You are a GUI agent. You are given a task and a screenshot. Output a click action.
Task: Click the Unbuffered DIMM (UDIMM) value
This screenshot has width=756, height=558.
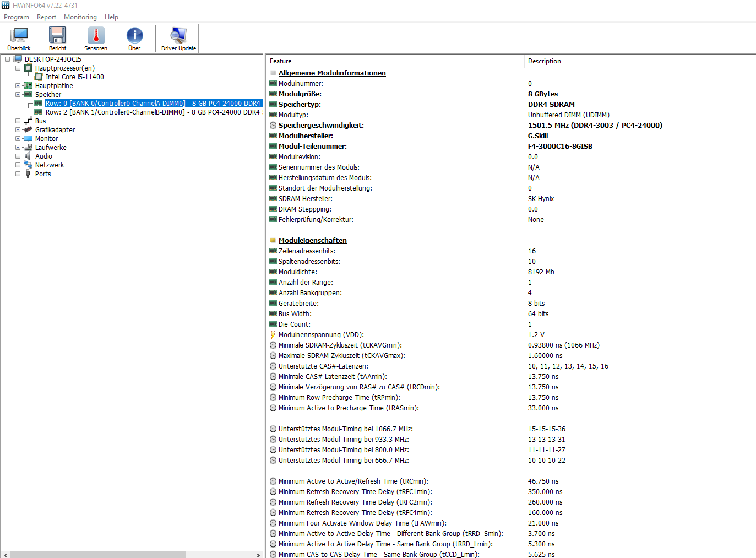point(569,115)
